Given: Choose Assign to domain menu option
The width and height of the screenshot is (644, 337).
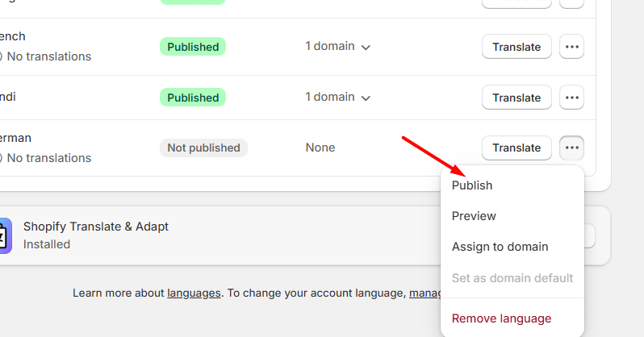Looking at the screenshot, I should 500,247.
